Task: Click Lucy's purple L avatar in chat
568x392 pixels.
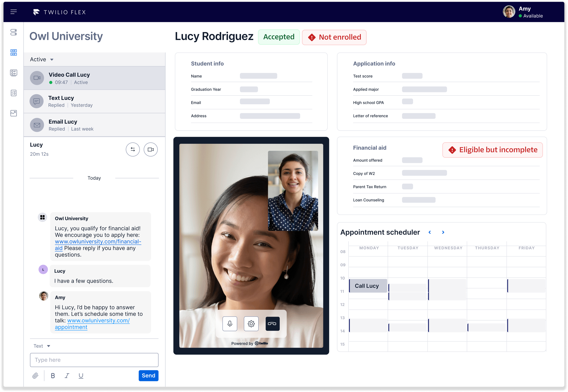Action: click(x=43, y=270)
